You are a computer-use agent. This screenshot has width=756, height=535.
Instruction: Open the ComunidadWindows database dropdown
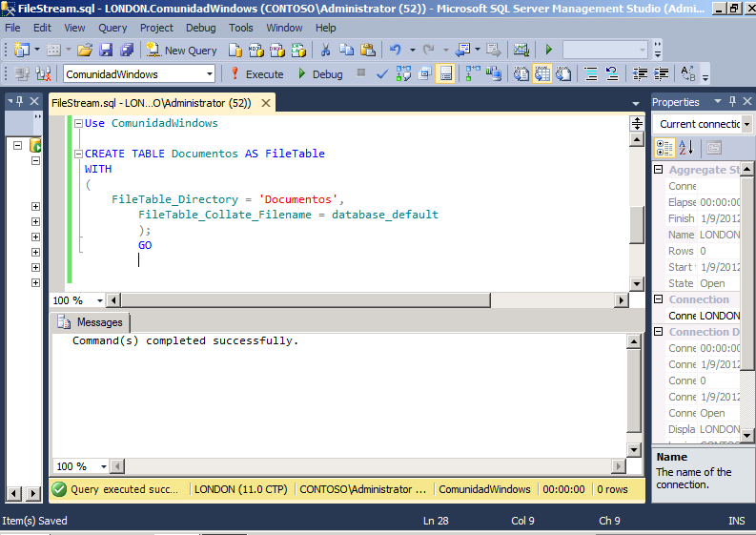click(x=209, y=73)
